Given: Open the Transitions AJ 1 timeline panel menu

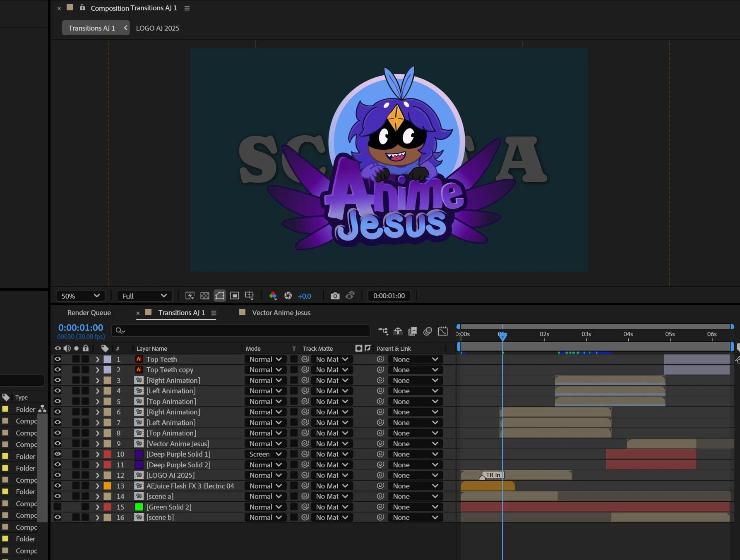Looking at the screenshot, I should (214, 313).
